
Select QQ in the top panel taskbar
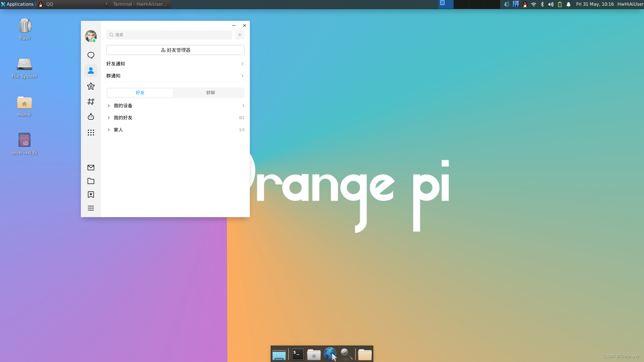[70, 4]
